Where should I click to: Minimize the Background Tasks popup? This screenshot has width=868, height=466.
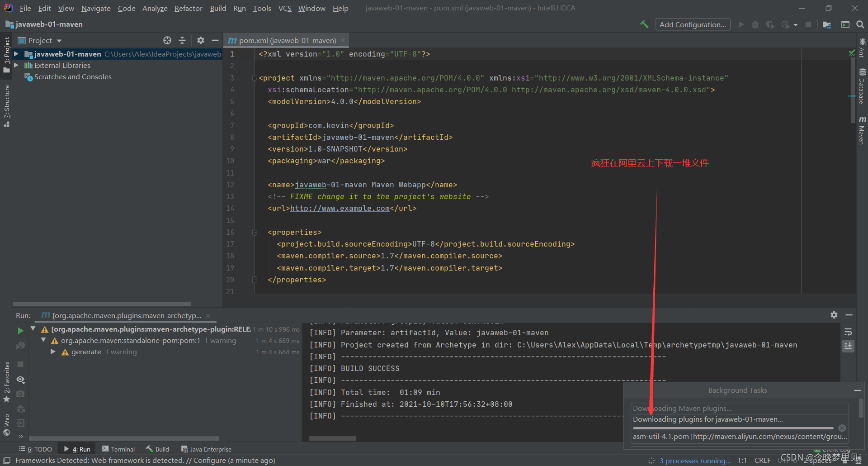(x=857, y=390)
